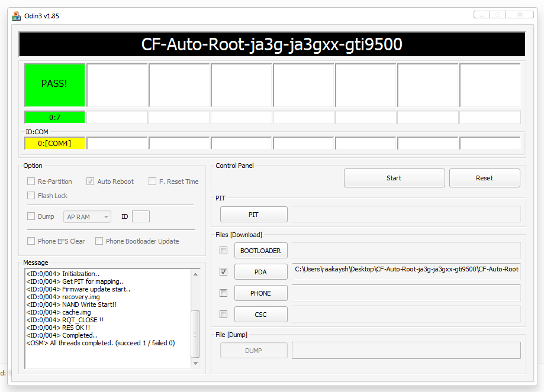Click the DUMP button
Viewport: 544px width, 392px height.
253,351
